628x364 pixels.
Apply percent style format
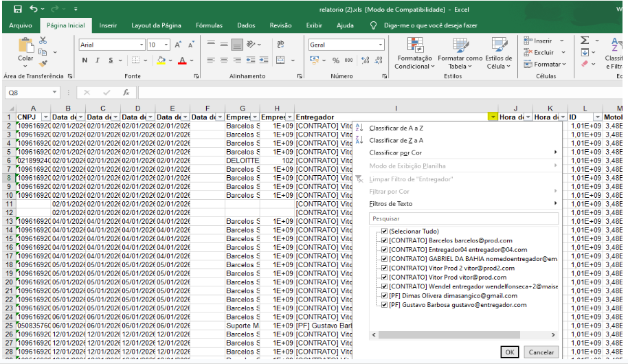336,60
